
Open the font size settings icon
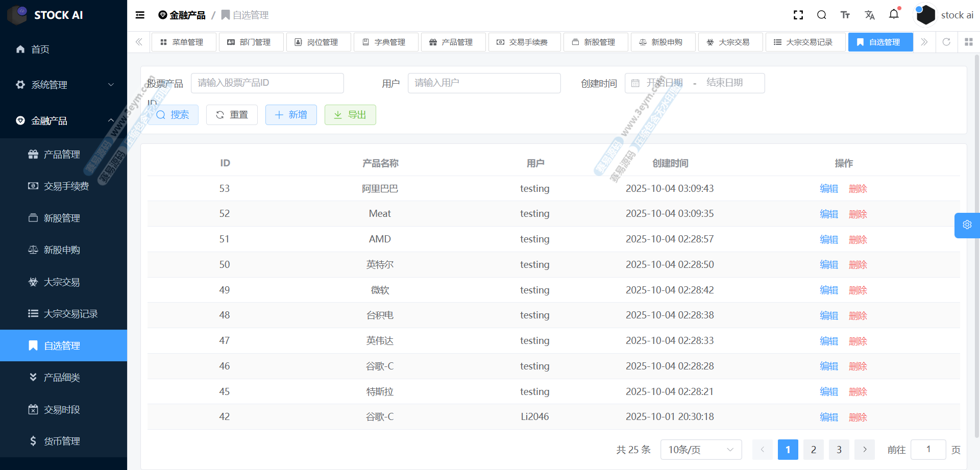(845, 15)
